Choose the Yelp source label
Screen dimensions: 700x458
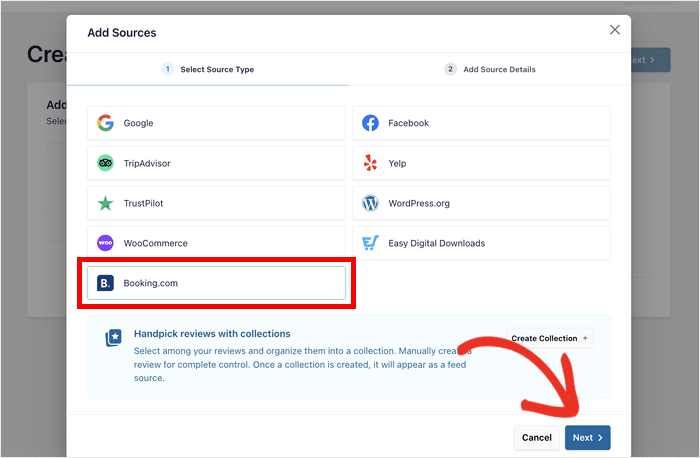point(397,163)
